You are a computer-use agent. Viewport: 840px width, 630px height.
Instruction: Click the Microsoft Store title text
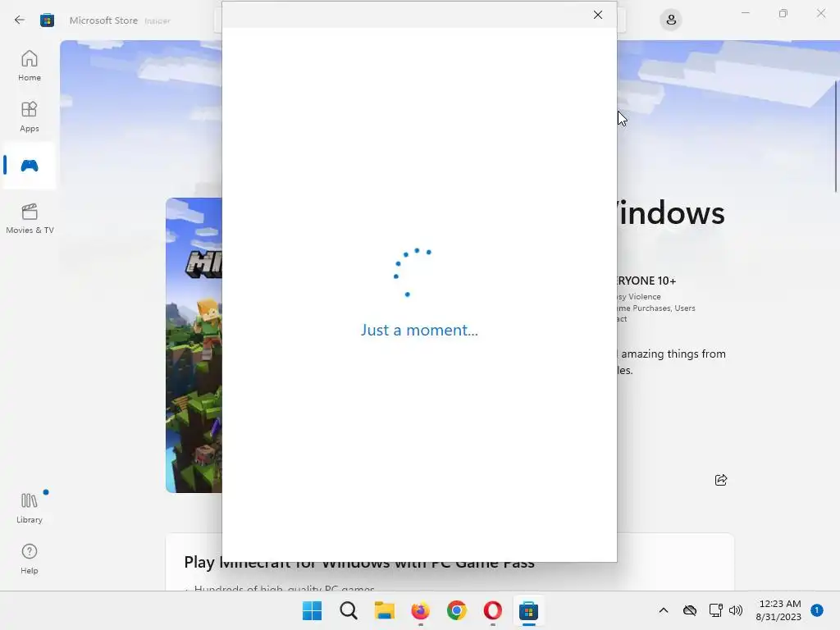pos(103,21)
